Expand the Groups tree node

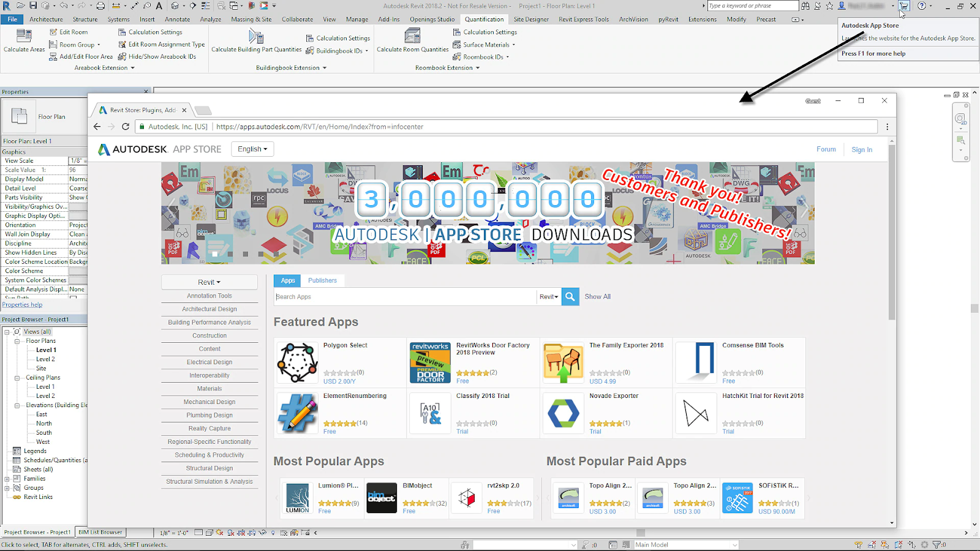7,488
